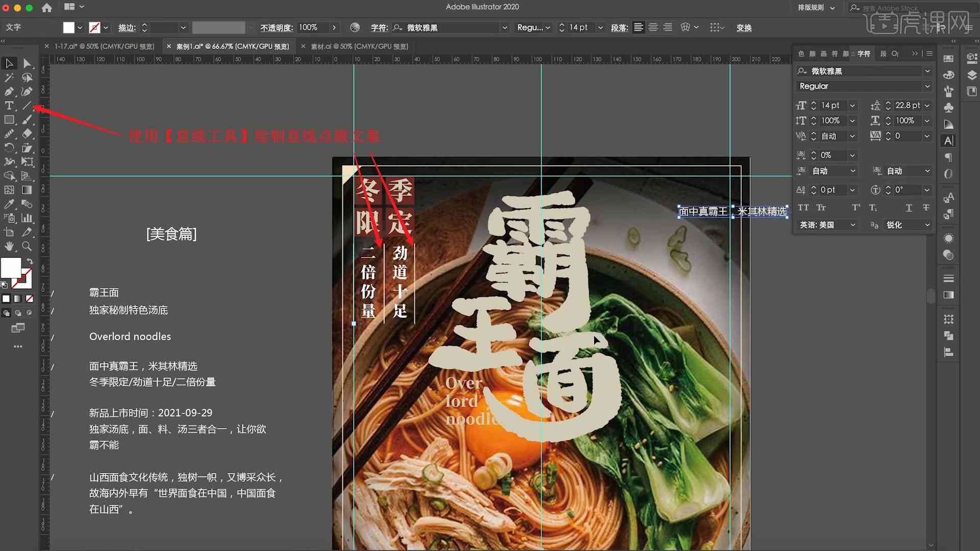Click 字符 character link in control bar
The width and height of the screenshot is (980, 551).
tap(379, 28)
